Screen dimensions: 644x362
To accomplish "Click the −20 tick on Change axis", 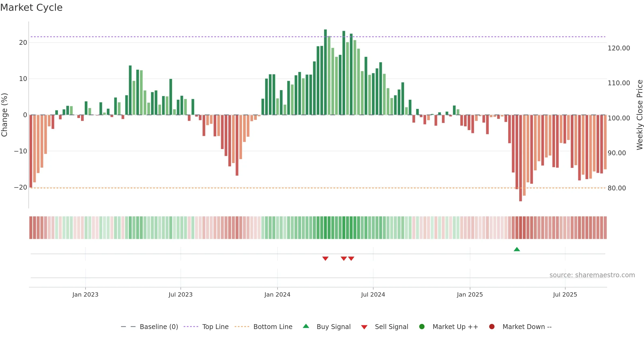I will coord(21,187).
